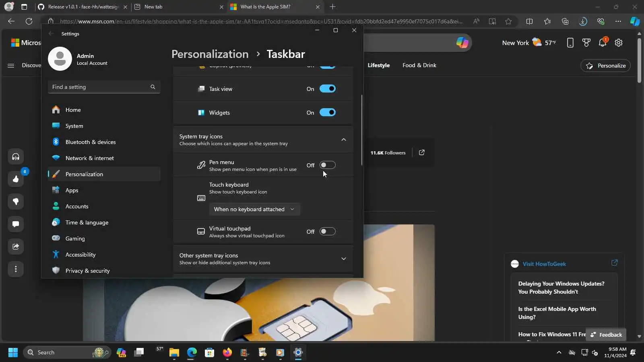
Task: Click the Personalize button on MSN
Action: tap(605, 66)
